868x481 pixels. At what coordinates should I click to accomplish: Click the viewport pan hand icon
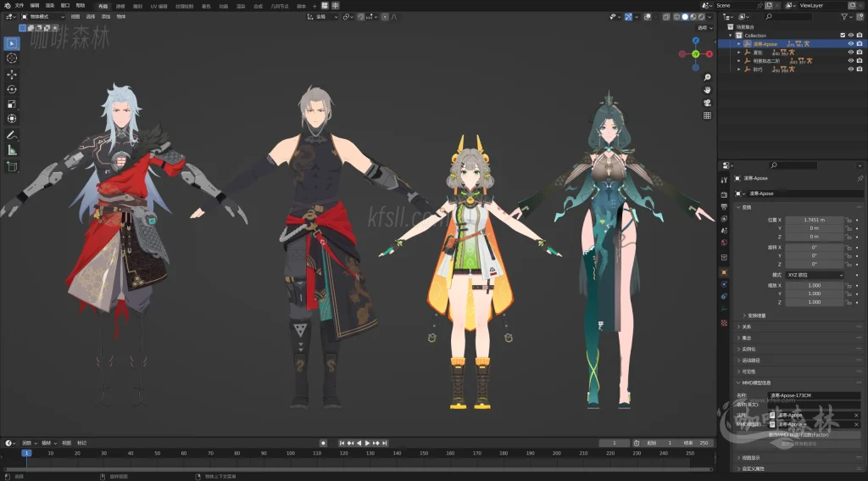(707, 90)
